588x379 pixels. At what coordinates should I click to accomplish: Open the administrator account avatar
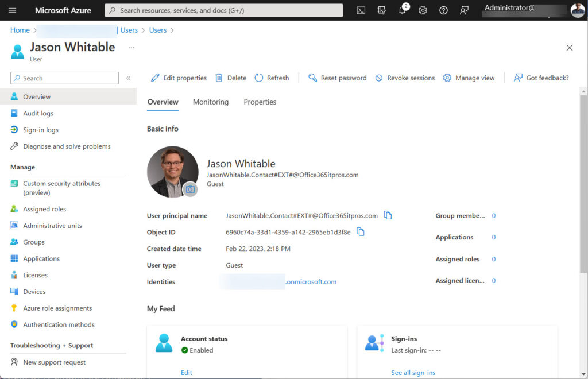(578, 10)
